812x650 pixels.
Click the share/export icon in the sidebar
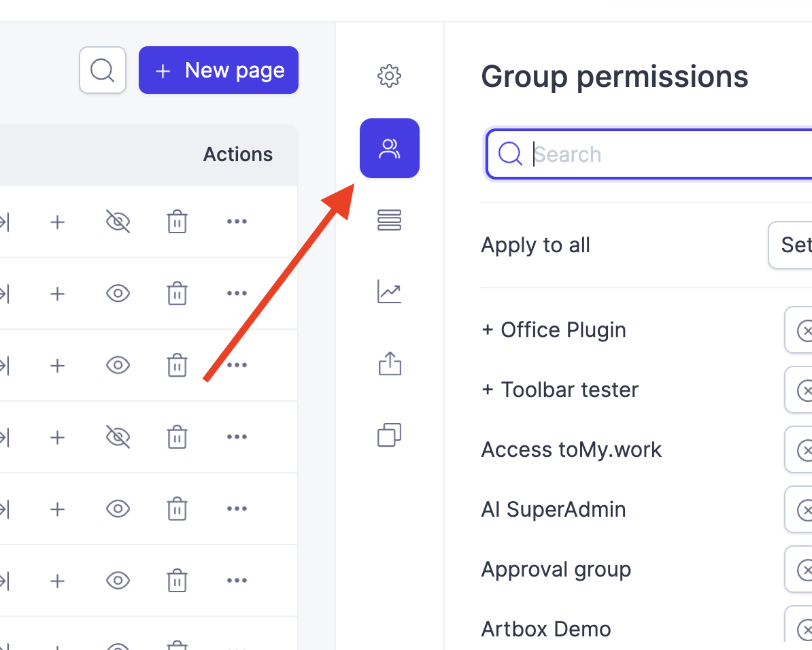click(389, 364)
